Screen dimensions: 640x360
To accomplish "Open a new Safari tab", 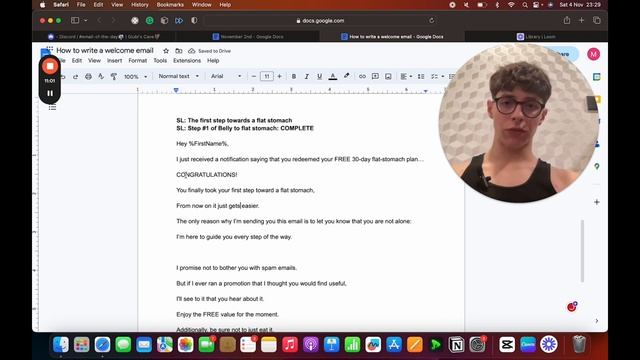I will pos(581,20).
